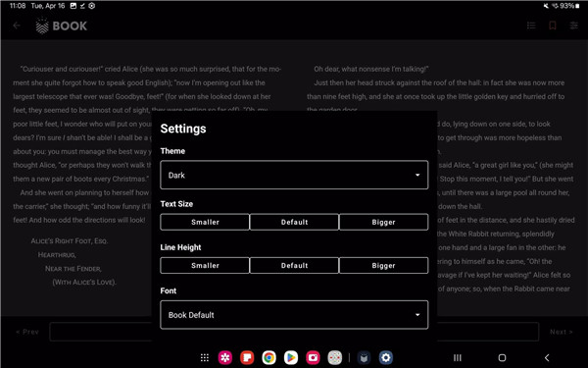Click the Line Height label
588x368 pixels.
(x=180, y=247)
